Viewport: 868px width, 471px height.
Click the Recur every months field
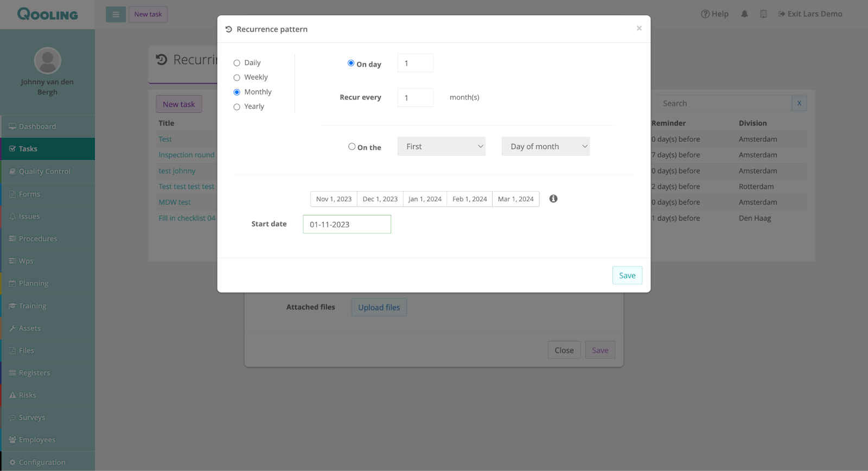(x=416, y=98)
